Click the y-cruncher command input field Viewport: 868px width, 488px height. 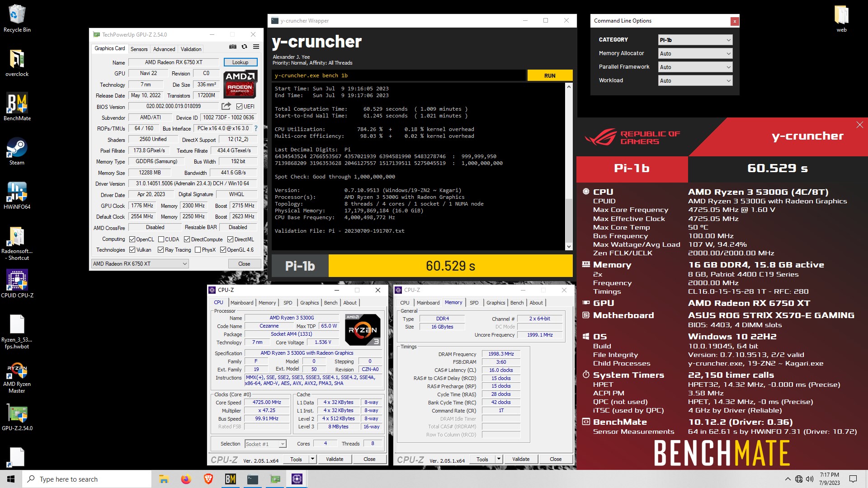(x=399, y=75)
